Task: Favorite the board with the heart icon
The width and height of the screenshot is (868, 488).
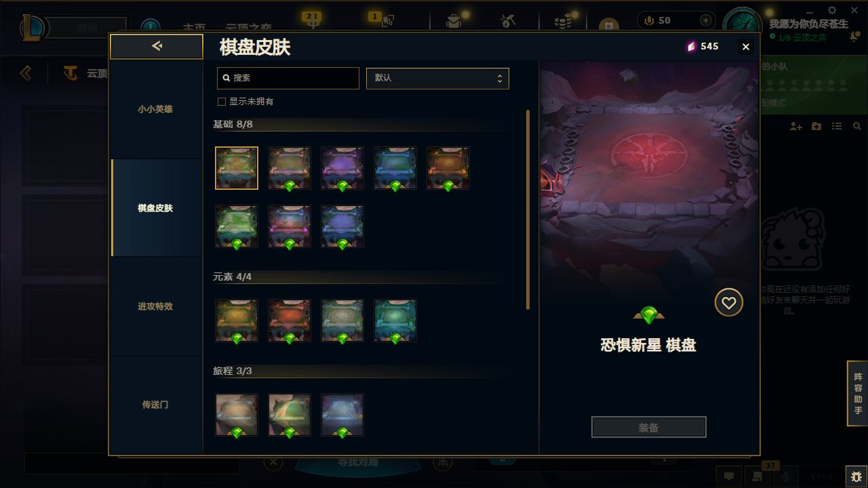Action: (x=728, y=302)
